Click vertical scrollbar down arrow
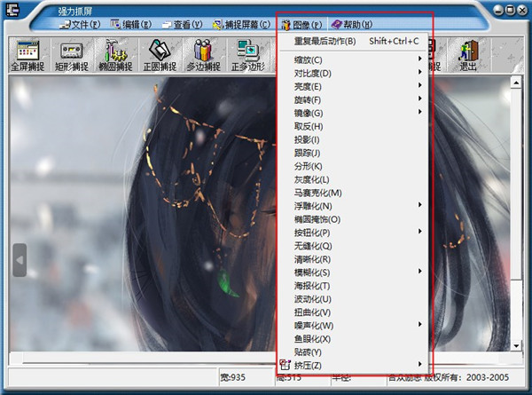 pyautogui.click(x=516, y=346)
